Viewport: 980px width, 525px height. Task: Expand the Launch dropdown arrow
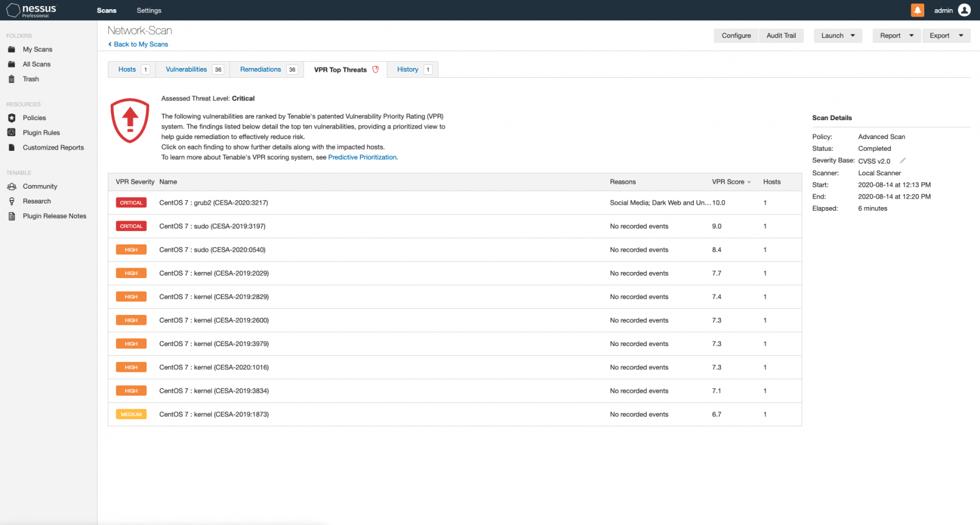853,36
